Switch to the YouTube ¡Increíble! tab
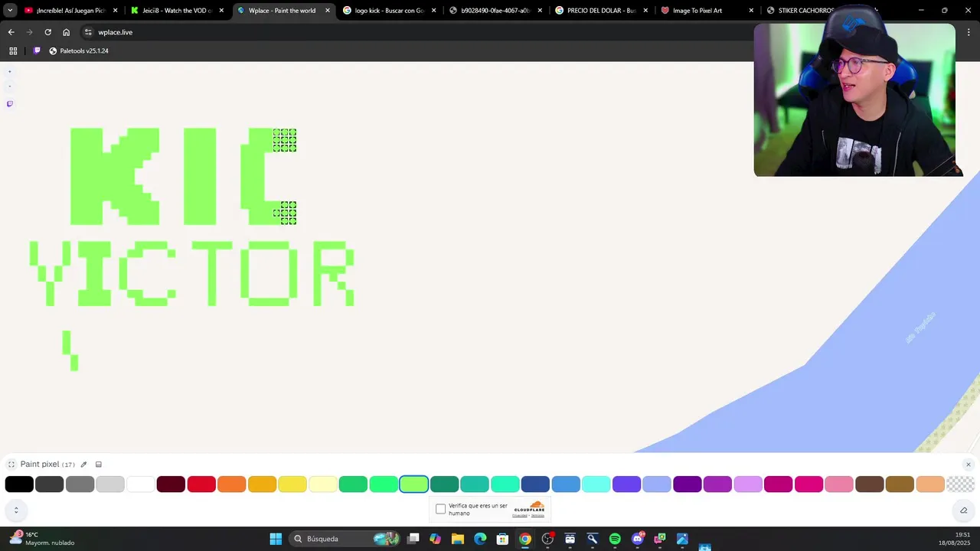 (70, 11)
